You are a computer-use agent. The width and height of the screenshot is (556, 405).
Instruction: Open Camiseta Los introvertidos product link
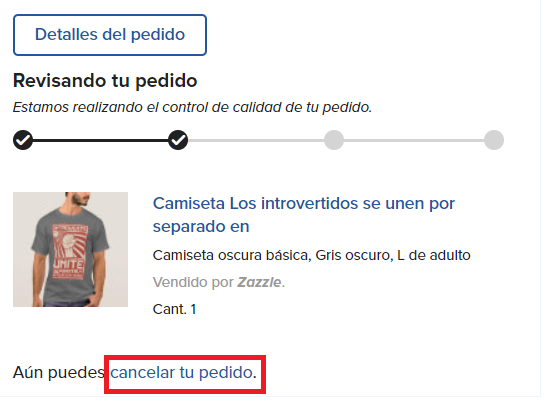(304, 215)
